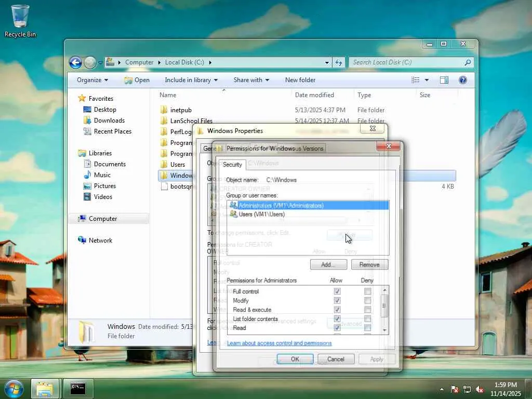Select Network in navigation pane
Image resolution: width=532 pixels, height=399 pixels.
[95, 241]
